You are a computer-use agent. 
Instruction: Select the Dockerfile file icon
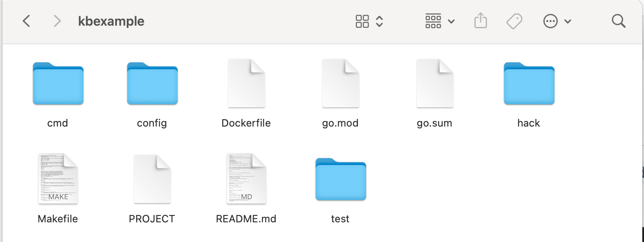click(x=246, y=83)
